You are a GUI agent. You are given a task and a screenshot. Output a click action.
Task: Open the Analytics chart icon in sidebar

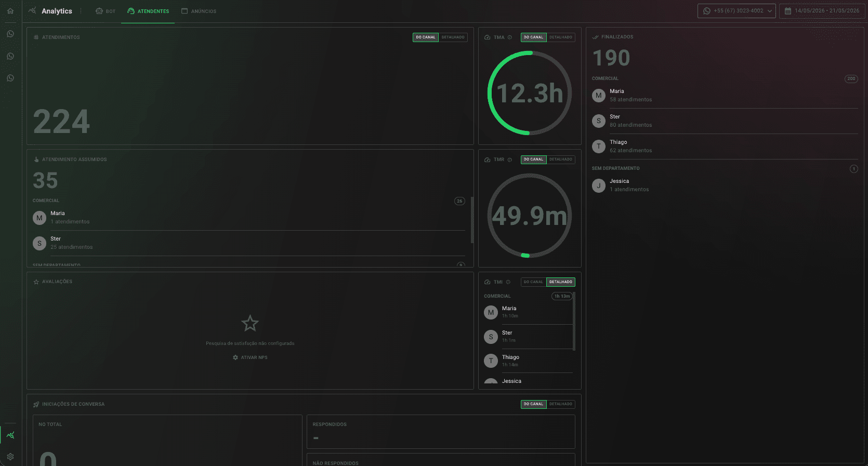pyautogui.click(x=10, y=435)
